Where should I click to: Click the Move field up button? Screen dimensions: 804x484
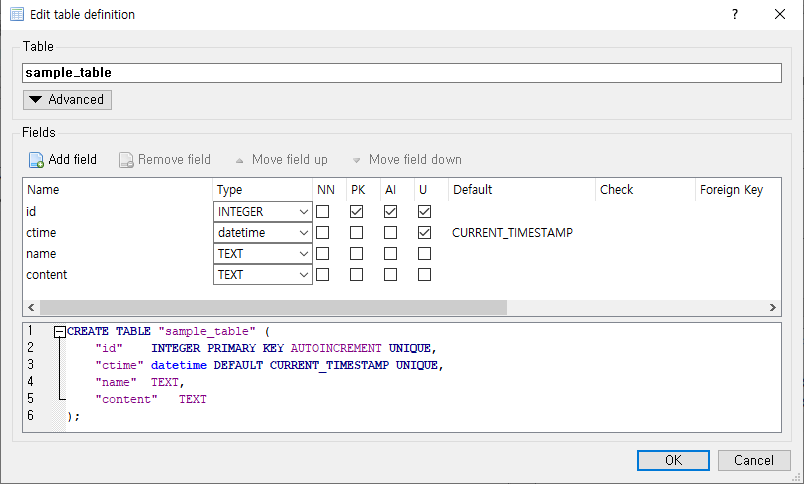click(281, 159)
